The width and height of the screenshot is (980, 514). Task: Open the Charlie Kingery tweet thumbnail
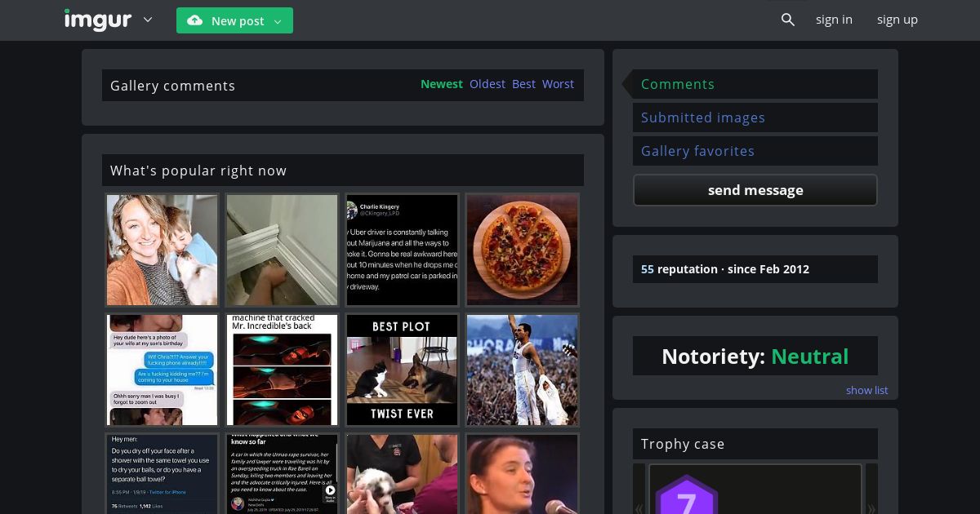coord(402,250)
